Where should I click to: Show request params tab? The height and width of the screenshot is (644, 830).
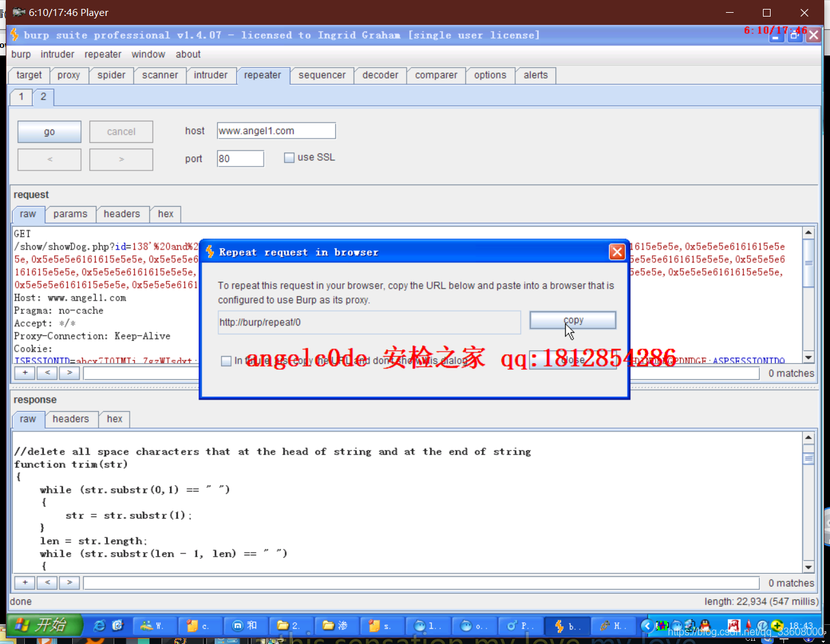coord(70,214)
